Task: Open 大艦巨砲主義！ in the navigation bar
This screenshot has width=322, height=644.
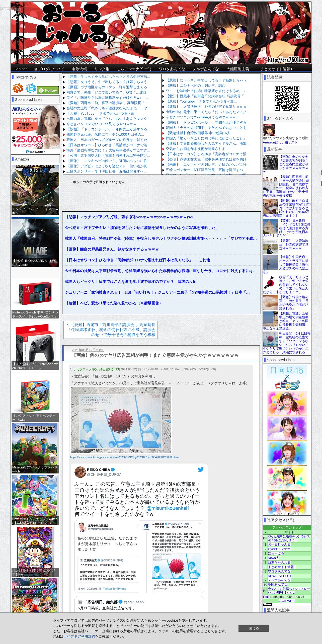Action: 239,69
